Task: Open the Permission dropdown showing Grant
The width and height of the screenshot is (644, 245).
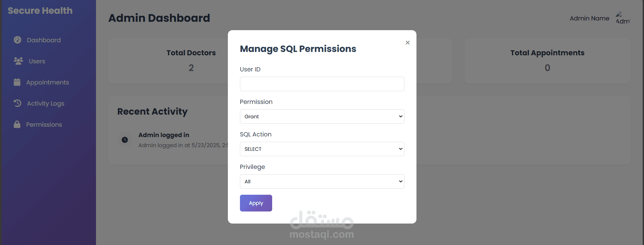Action: click(322, 116)
